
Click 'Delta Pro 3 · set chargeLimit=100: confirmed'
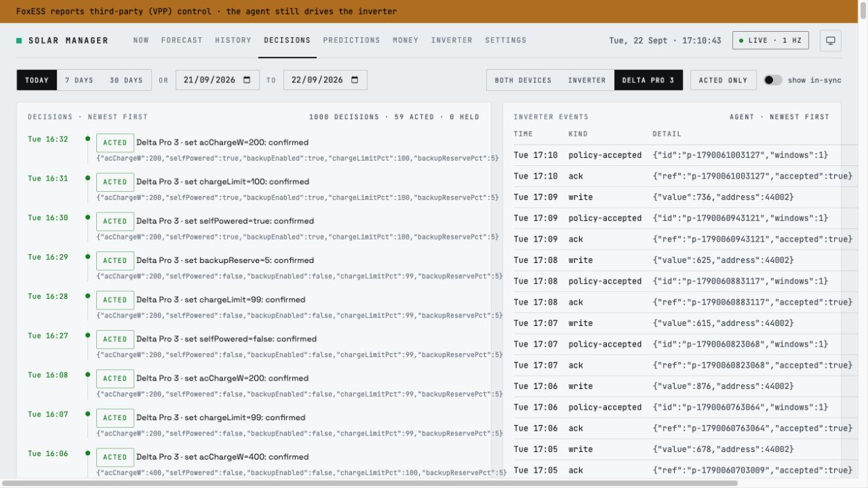point(223,182)
